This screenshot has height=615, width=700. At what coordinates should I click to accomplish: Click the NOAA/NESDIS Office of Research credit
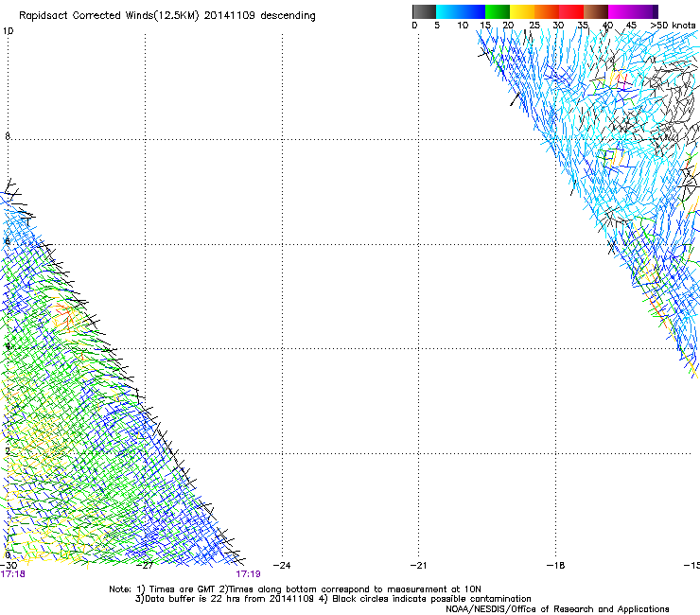557,609
